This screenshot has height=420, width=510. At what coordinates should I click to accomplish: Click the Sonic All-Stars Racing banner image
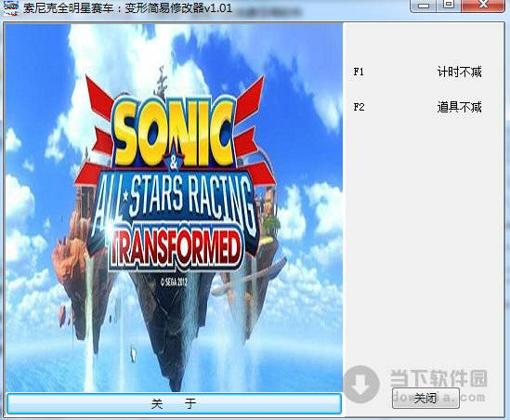pyautogui.click(x=174, y=207)
